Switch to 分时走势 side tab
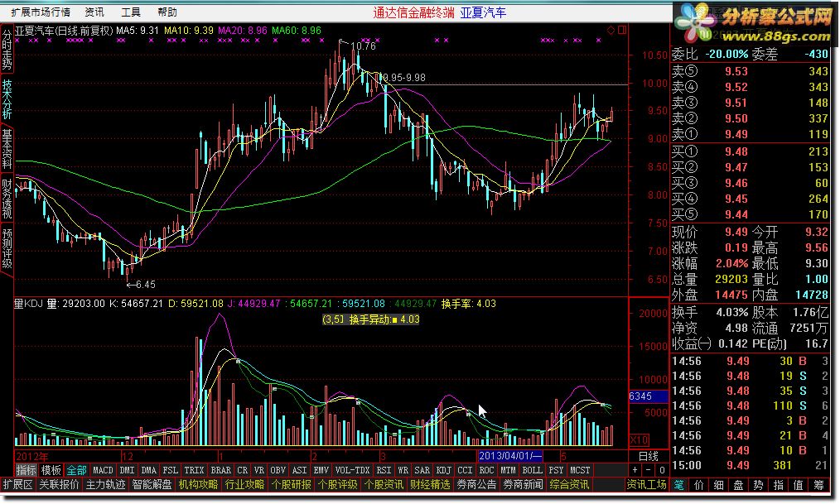 (7, 49)
